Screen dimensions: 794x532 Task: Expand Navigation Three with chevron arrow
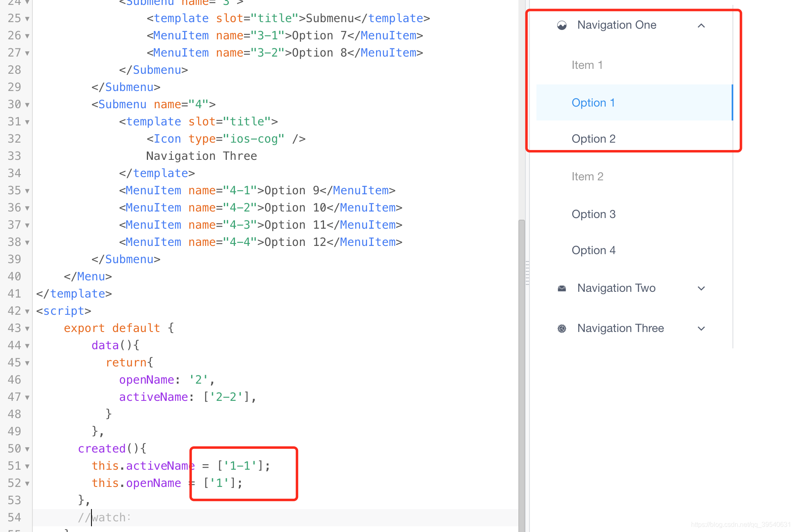tap(701, 329)
